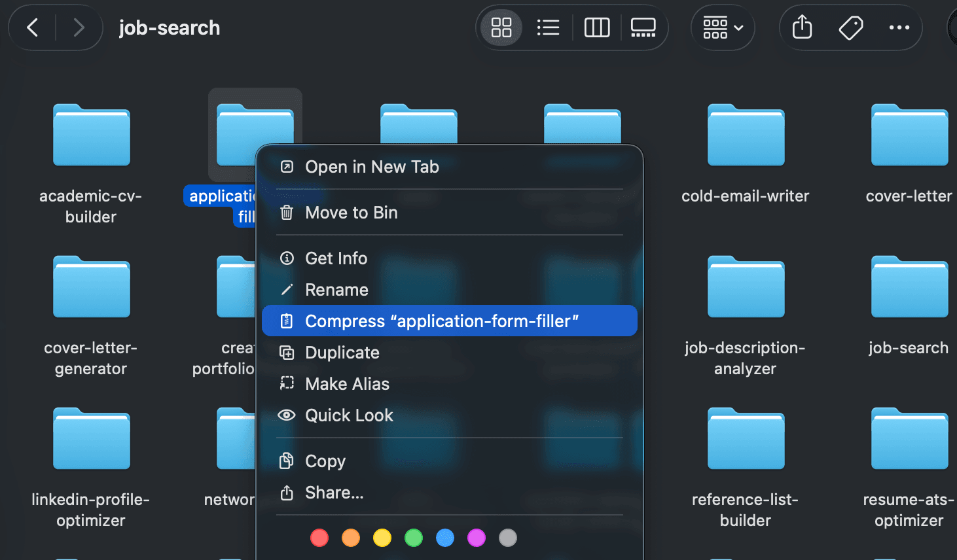Switch to column view

597,27
